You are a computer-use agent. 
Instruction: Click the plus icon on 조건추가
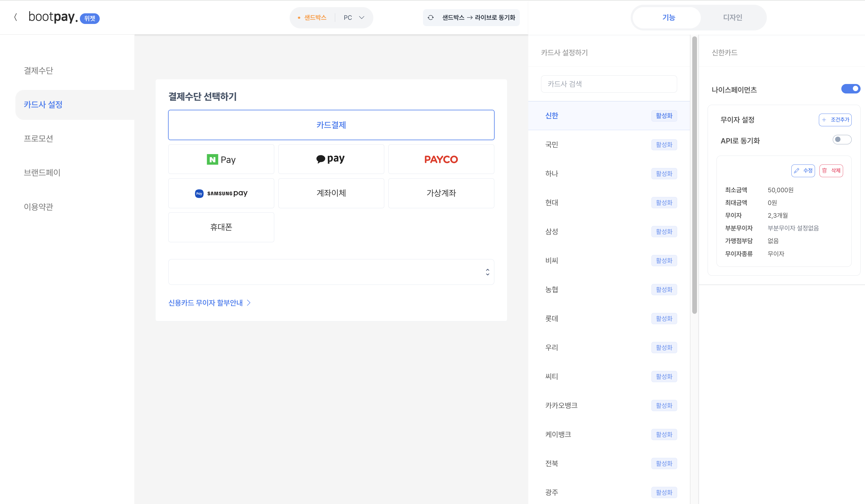pos(825,120)
